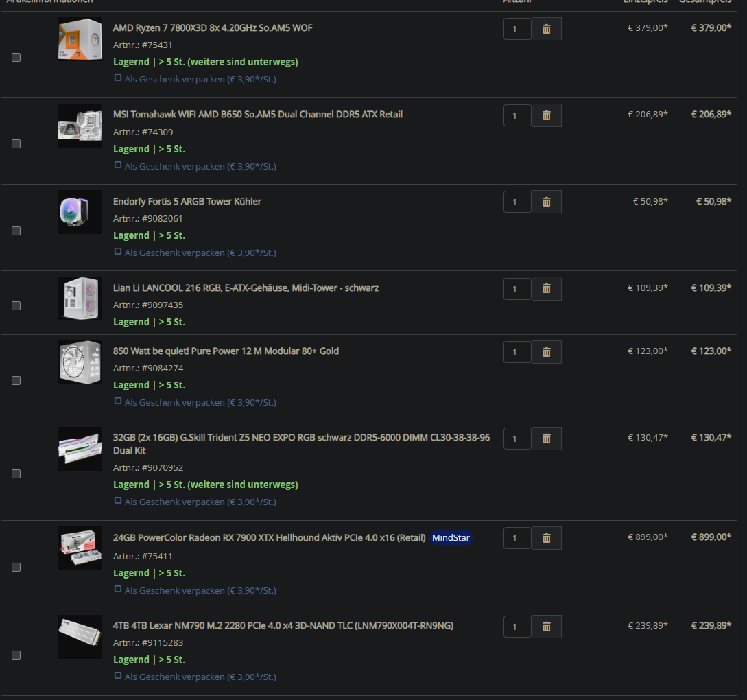Screen dimensions: 747x700
Task: Tick the MSI Tomahawk WIFI row checkbox
Action: point(16,144)
